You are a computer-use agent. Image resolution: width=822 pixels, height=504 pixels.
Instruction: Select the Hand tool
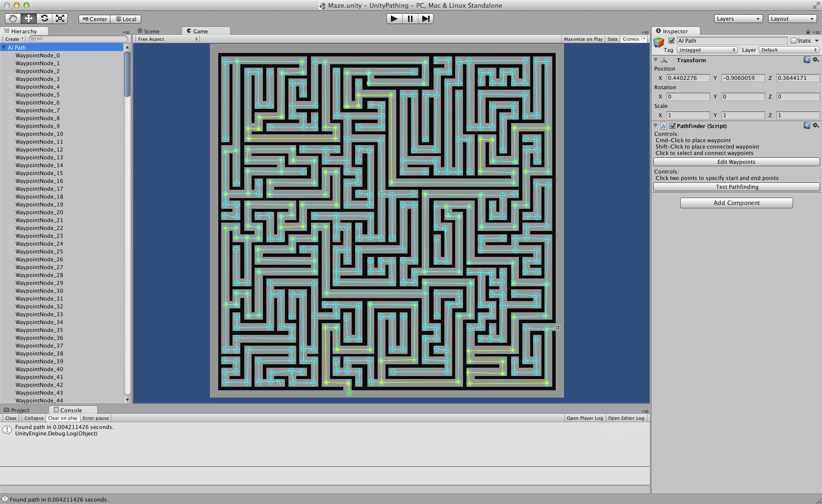[13, 19]
